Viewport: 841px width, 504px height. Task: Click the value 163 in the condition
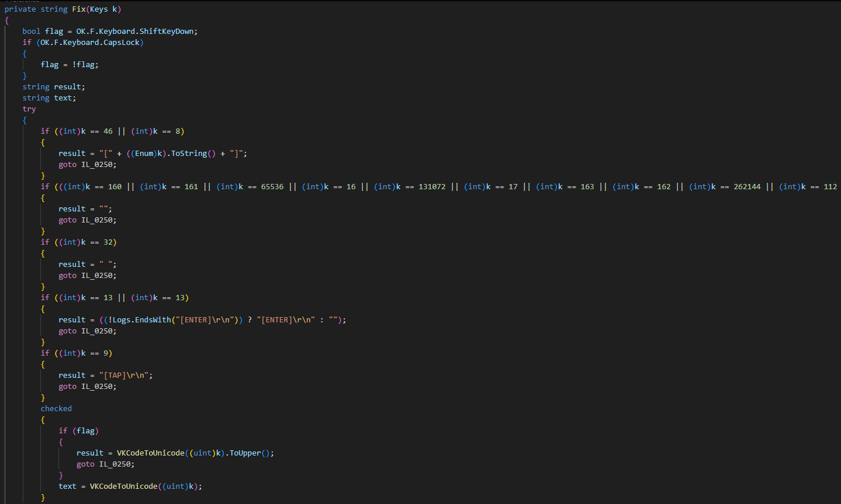tap(587, 187)
